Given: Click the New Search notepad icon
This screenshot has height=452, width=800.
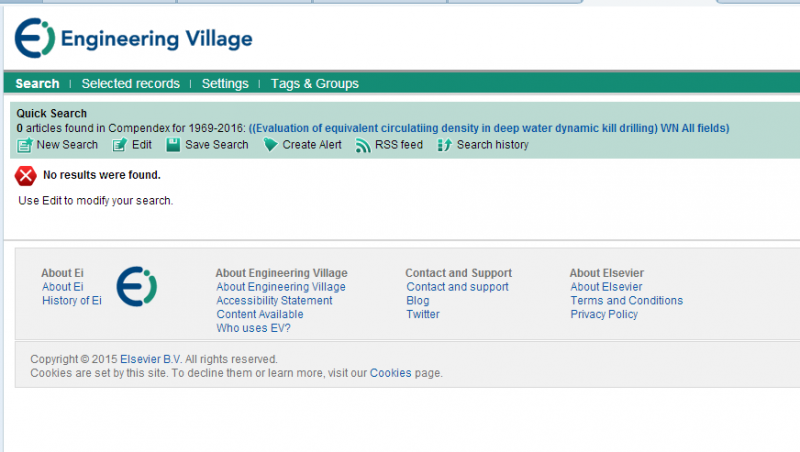Looking at the screenshot, I should tap(24, 145).
